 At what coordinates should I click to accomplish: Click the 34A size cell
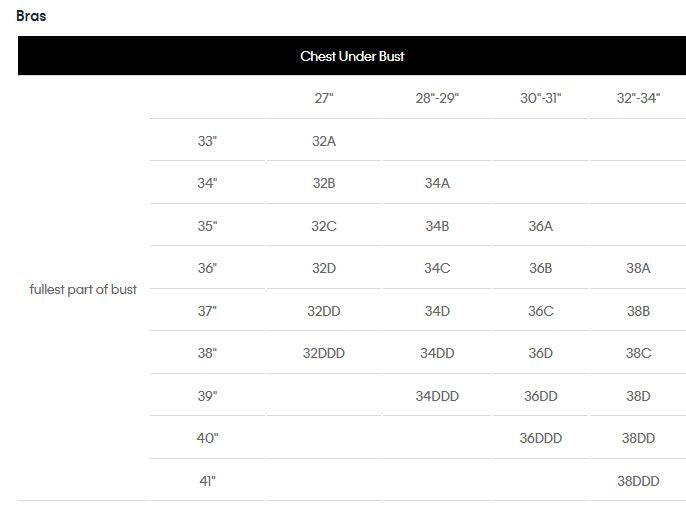pyautogui.click(x=437, y=183)
